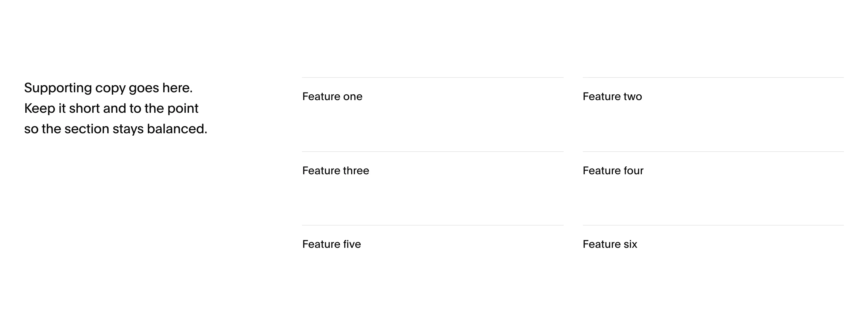The image size is (868, 328).
Task: Click the divider line above Feature five
Action: [433, 225]
